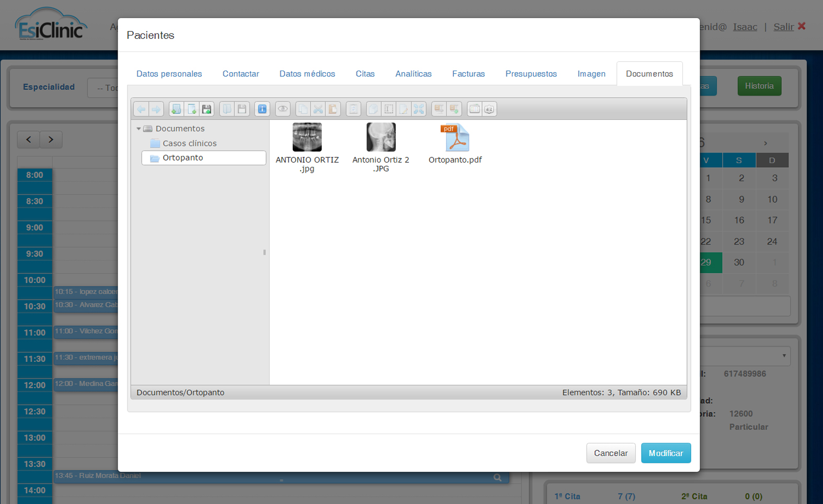The image size is (823, 504).
Task: Select the Ortopanto folder in tree
Action: click(x=203, y=158)
